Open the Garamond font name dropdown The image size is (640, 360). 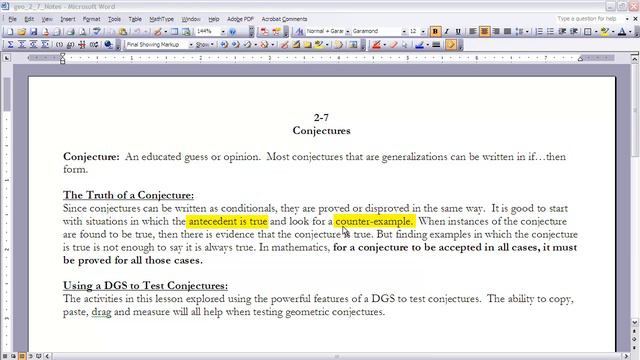click(x=404, y=31)
